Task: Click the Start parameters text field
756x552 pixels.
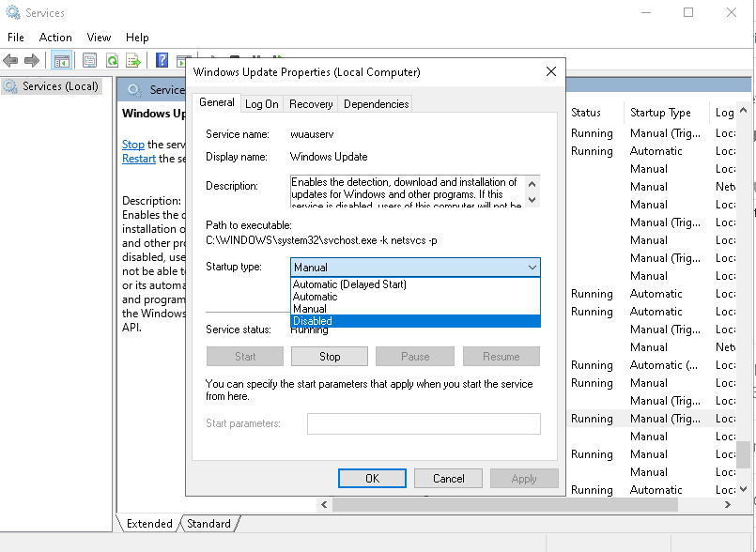Action: tap(424, 423)
